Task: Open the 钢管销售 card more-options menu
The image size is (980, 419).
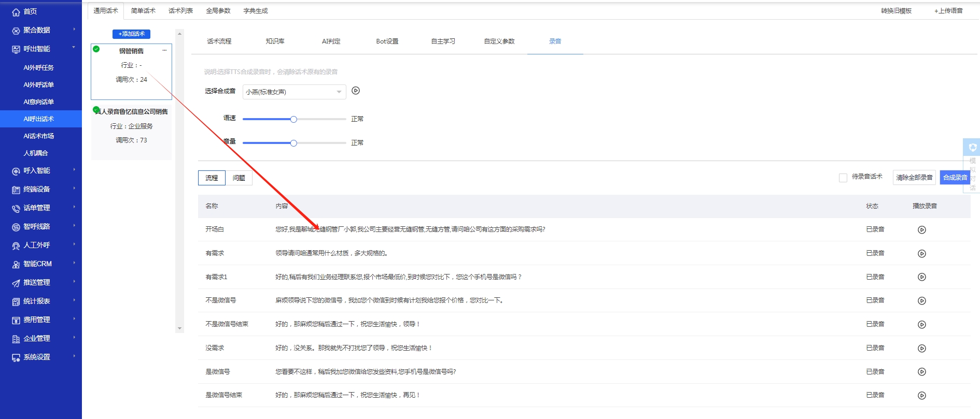Action: click(x=164, y=50)
